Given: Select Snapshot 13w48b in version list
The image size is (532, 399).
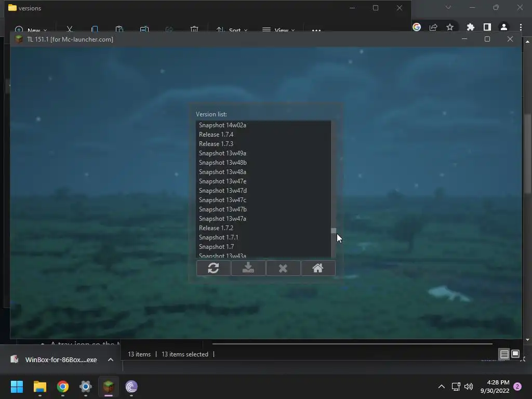Looking at the screenshot, I should click(263, 163).
